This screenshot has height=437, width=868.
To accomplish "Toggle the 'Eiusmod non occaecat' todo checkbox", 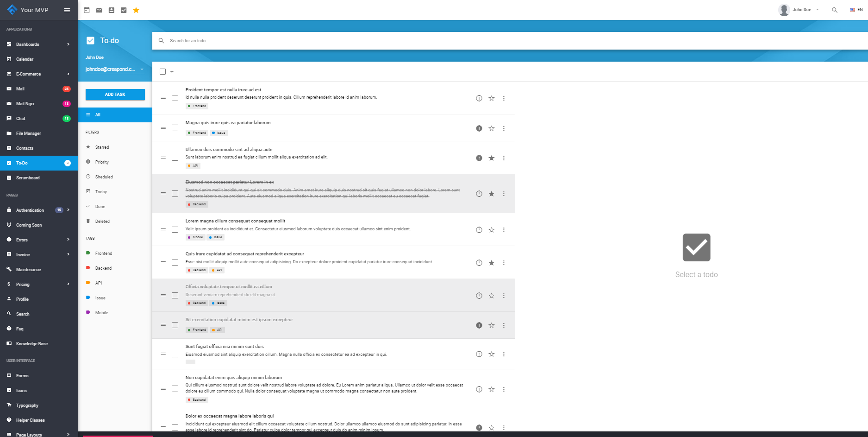I will coord(175,194).
